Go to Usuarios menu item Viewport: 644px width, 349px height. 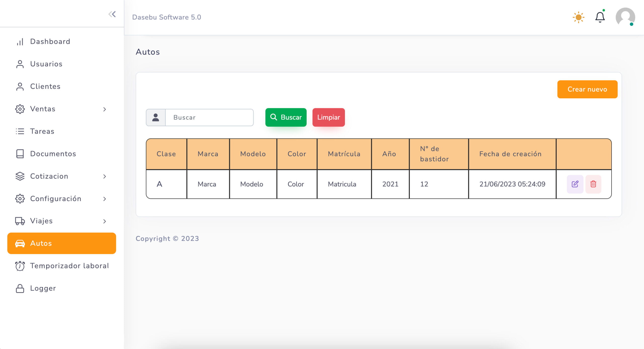(62, 64)
